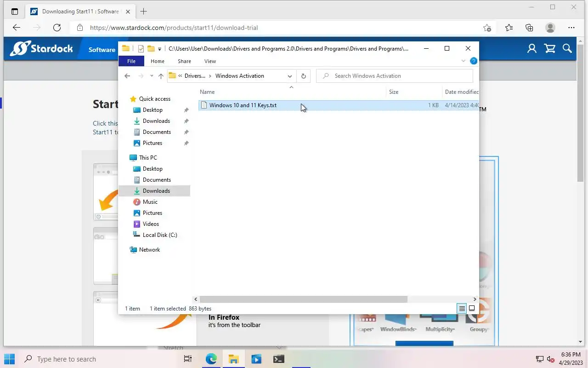Open volume control in system tray

pyautogui.click(x=551, y=359)
